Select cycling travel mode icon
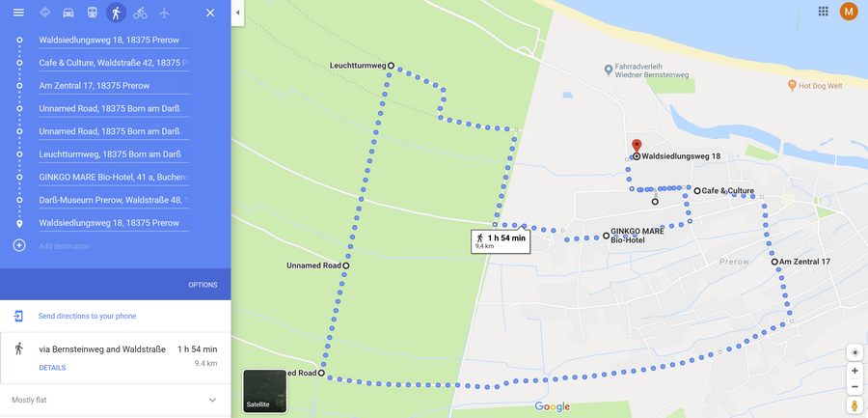The height and width of the screenshot is (418, 868). click(x=140, y=13)
